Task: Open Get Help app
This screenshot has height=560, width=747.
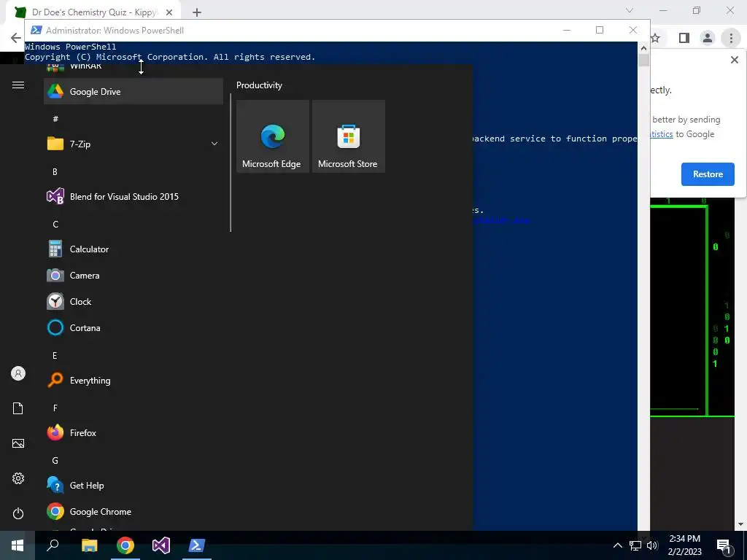Action: (x=133, y=485)
